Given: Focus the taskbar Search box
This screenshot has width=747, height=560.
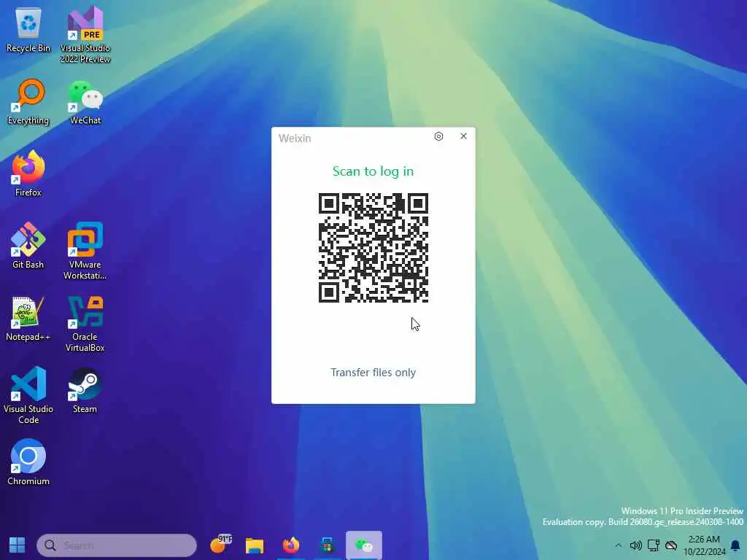Looking at the screenshot, I should pos(117,545).
